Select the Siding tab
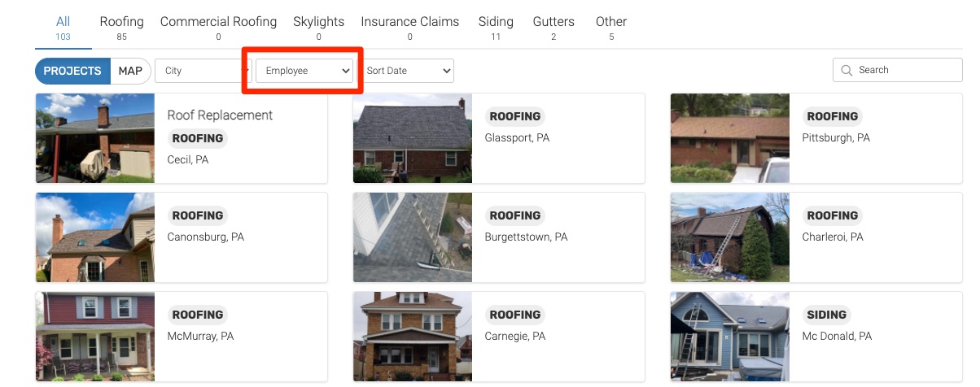Viewport: 980px width, 387px height. [496, 22]
